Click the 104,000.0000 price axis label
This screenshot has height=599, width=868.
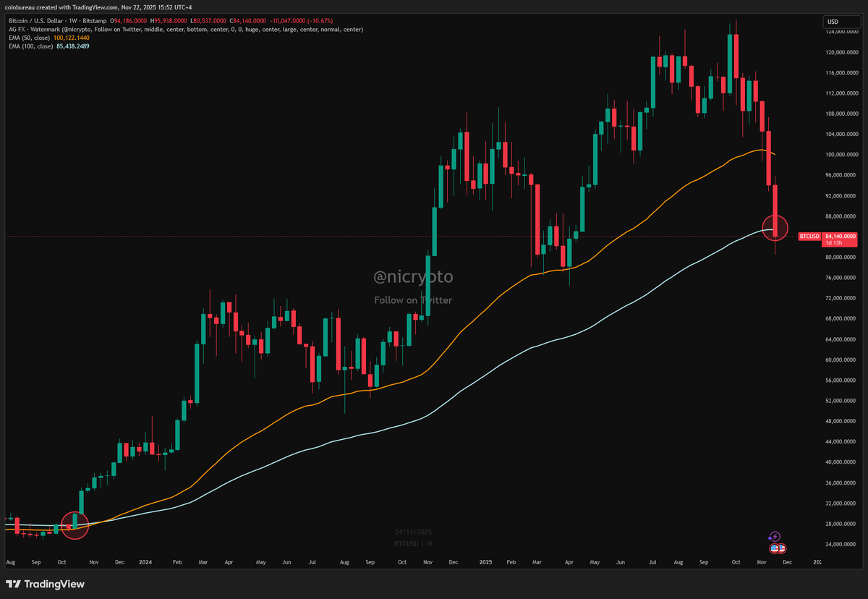(x=841, y=135)
